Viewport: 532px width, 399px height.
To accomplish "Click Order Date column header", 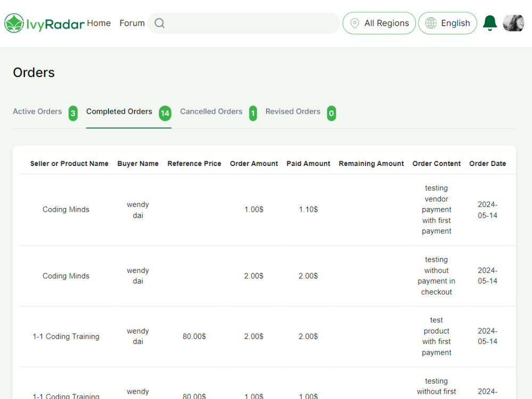I will pyautogui.click(x=487, y=163).
